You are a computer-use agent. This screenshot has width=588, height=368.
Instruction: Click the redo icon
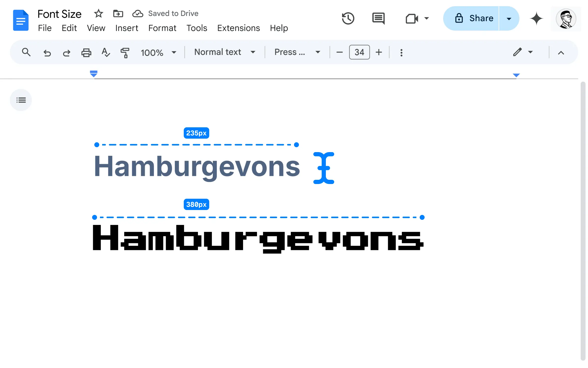66,52
